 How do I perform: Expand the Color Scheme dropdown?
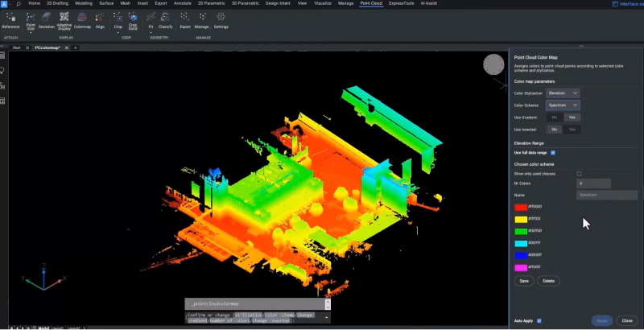click(x=563, y=105)
